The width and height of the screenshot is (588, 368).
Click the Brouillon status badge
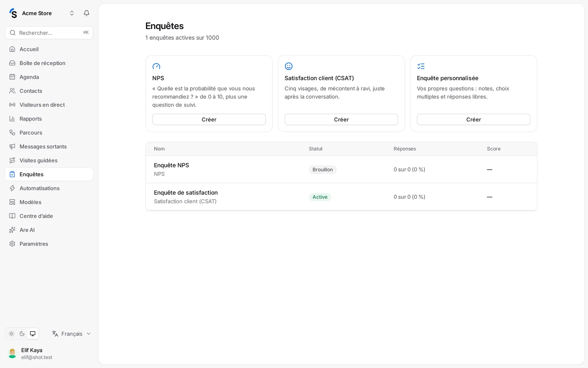323,170
